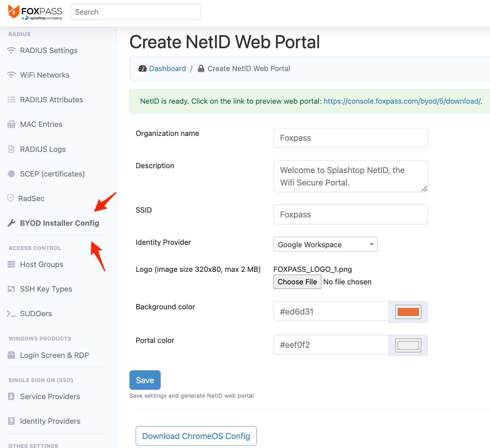Click Choose File for logo upload
490x448 pixels.
click(297, 282)
